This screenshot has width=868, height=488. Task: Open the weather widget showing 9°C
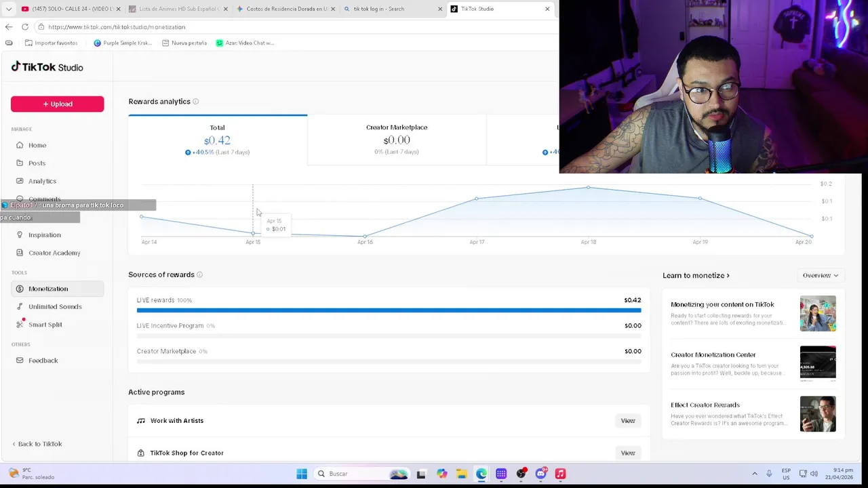coord(31,473)
